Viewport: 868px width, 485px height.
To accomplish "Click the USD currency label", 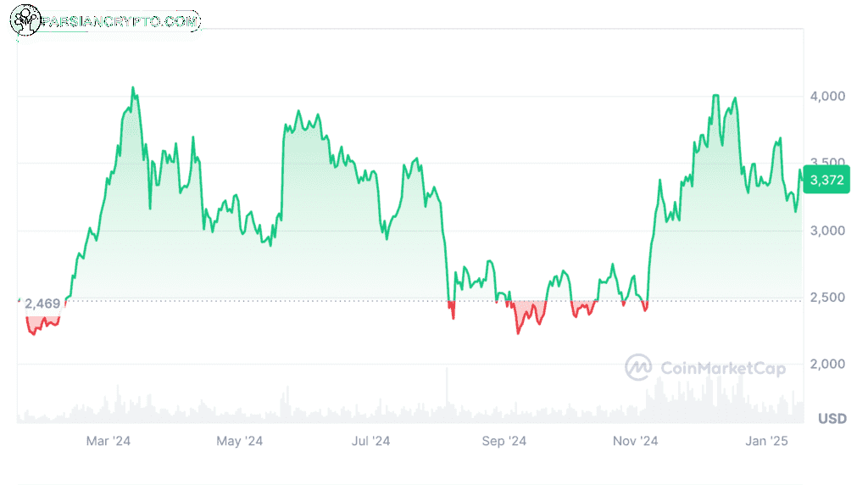I will [x=832, y=419].
